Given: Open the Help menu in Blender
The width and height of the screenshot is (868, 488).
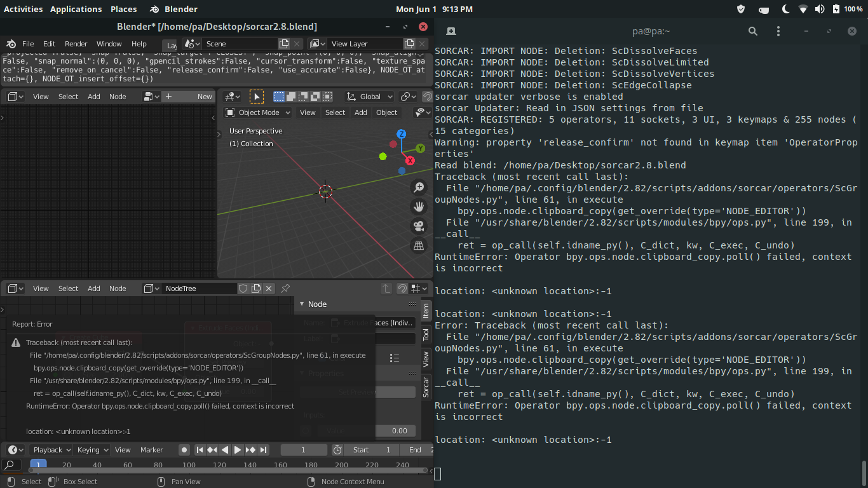Looking at the screenshot, I should tap(139, 44).
